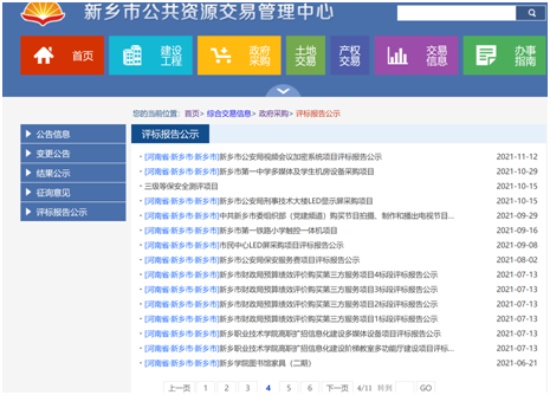The width and height of the screenshot is (550, 395).
Task: Click the GO page jump button
Action: [x=426, y=388]
